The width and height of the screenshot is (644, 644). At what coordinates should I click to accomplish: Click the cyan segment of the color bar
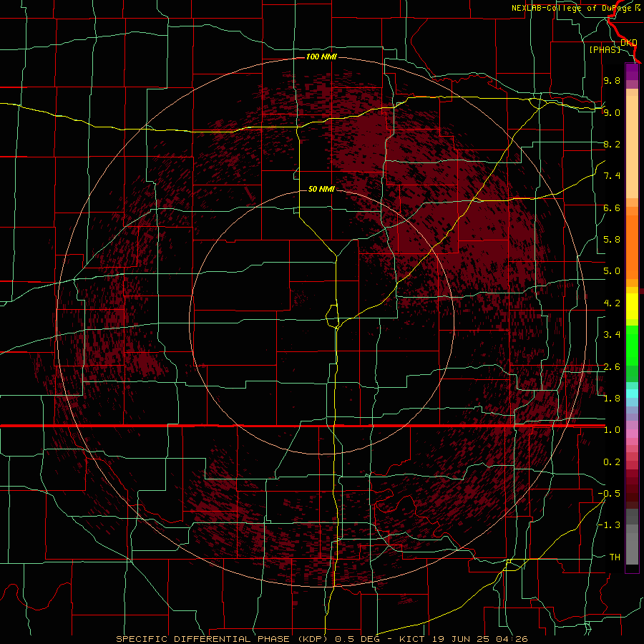[x=632, y=394]
